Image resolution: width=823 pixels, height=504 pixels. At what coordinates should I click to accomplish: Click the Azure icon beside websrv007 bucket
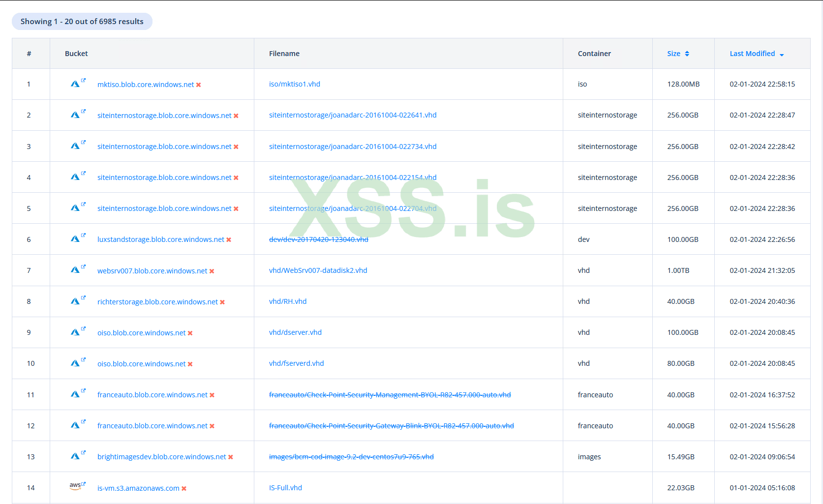click(x=75, y=270)
